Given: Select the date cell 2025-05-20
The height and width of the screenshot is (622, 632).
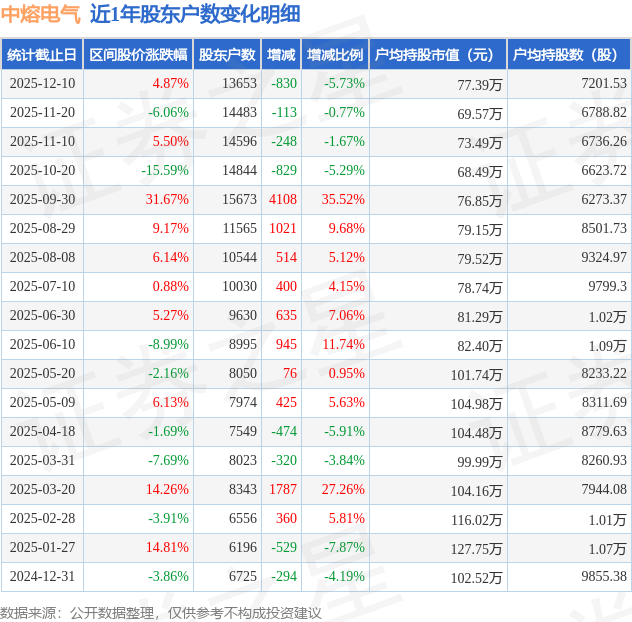Looking at the screenshot, I should [x=42, y=374].
